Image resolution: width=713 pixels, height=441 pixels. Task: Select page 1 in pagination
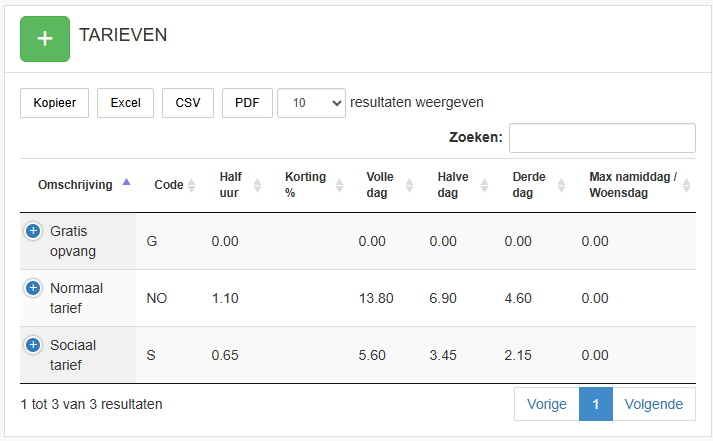(596, 404)
